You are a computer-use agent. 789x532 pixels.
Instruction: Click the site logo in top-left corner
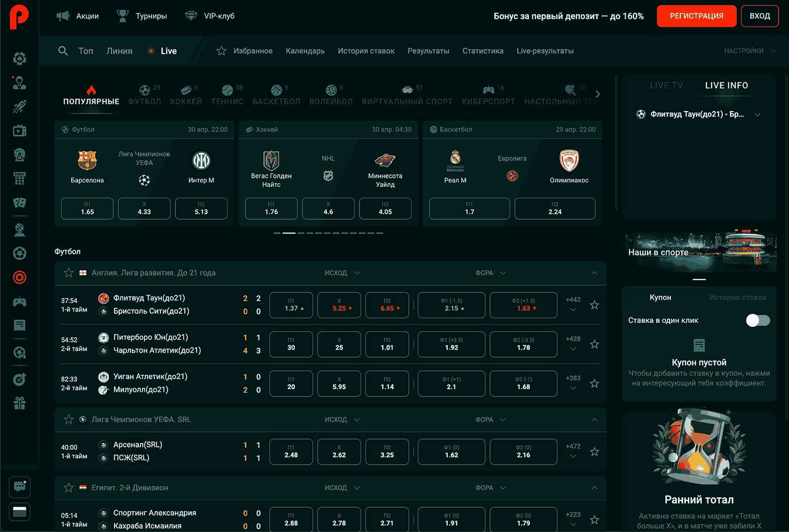click(x=19, y=16)
